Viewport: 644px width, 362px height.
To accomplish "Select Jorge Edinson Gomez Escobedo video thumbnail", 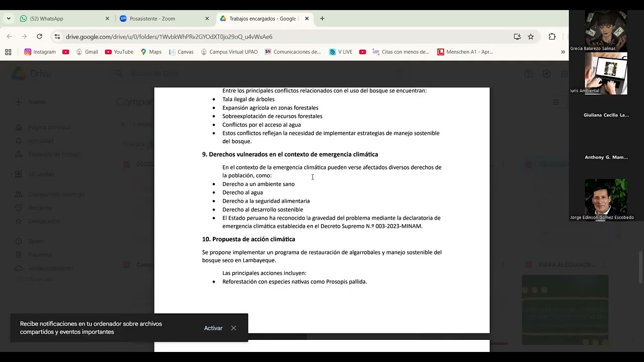I will pyautogui.click(x=606, y=200).
